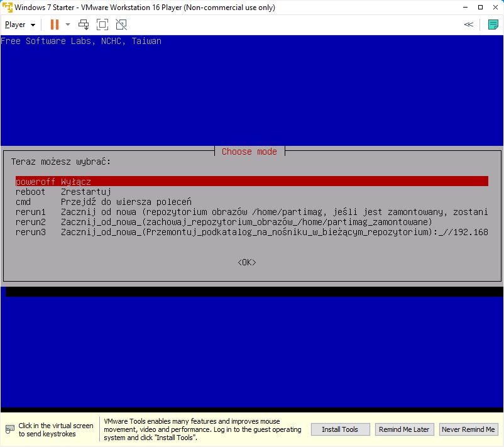
Task: Collapse the toolbar with double chevron
Action: pos(468,25)
